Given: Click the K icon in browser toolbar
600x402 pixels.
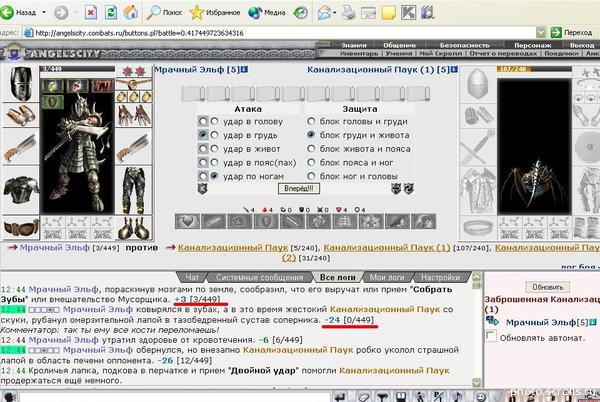Looking at the screenshot, I should [x=408, y=13].
